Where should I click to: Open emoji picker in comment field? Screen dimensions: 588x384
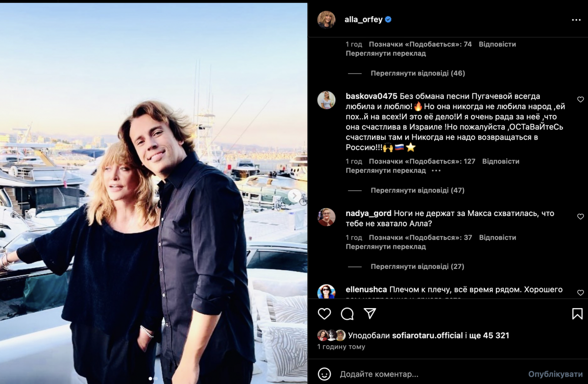(324, 374)
